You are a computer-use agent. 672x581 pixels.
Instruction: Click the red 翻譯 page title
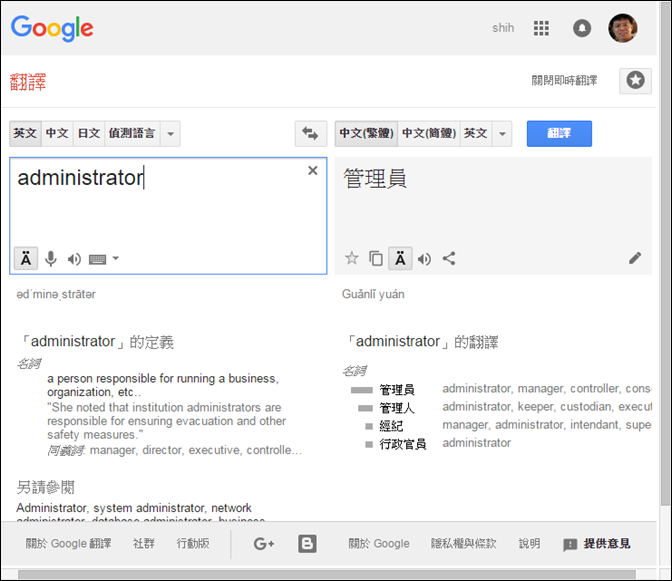click(28, 82)
